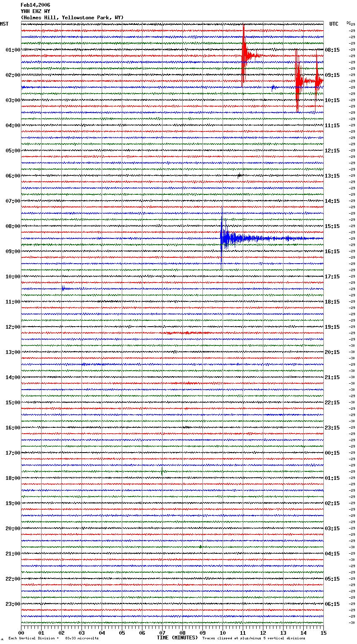
Task: Select the 12:00 MST time label
Action: [x=13, y=327]
